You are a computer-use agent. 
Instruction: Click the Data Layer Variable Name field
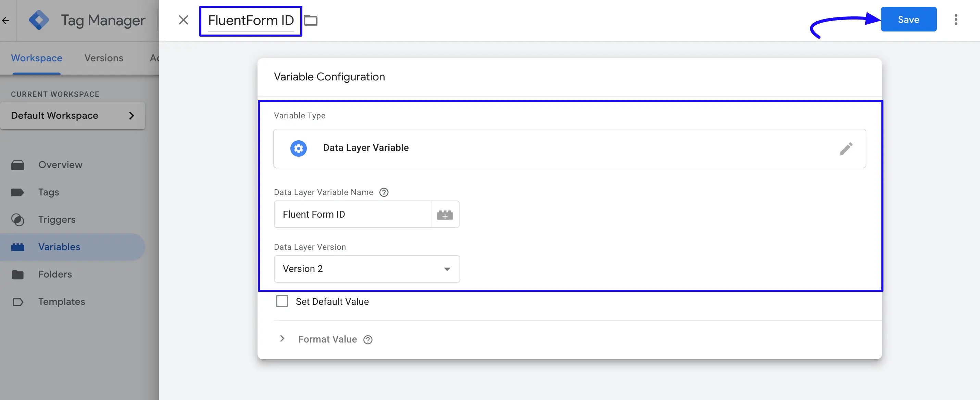point(352,215)
